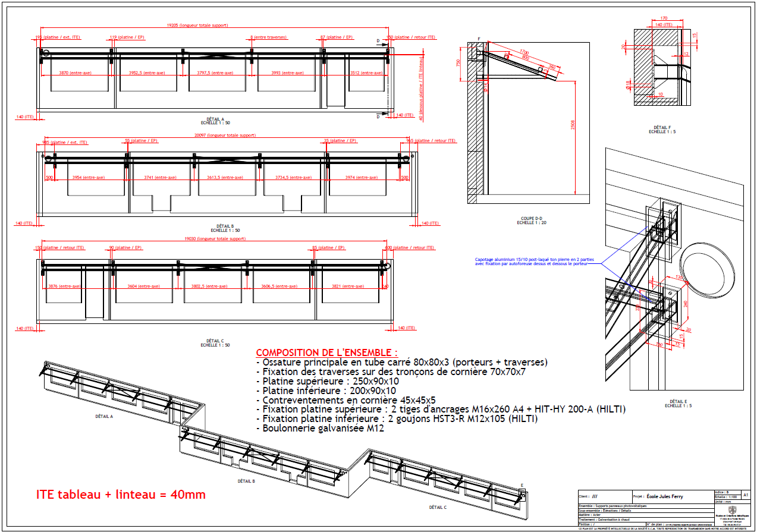
Task: Click the company logo in the title block
Action: pyautogui.click(x=733, y=510)
